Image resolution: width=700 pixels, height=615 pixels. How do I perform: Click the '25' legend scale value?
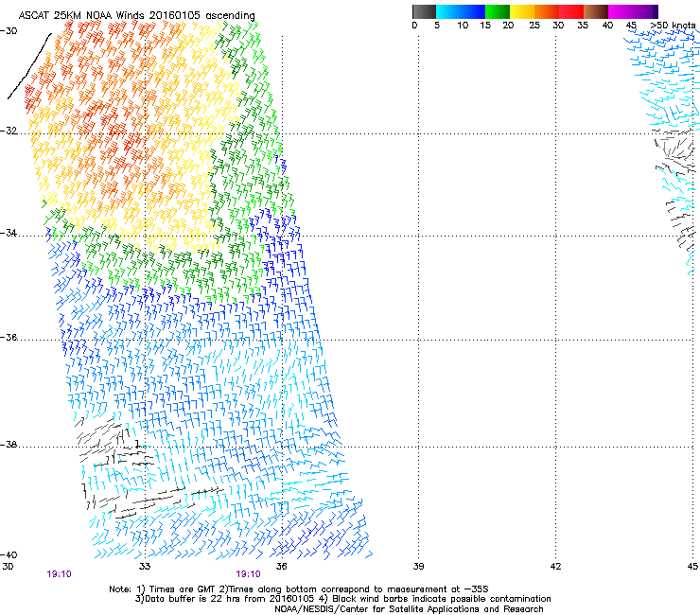pyautogui.click(x=534, y=25)
